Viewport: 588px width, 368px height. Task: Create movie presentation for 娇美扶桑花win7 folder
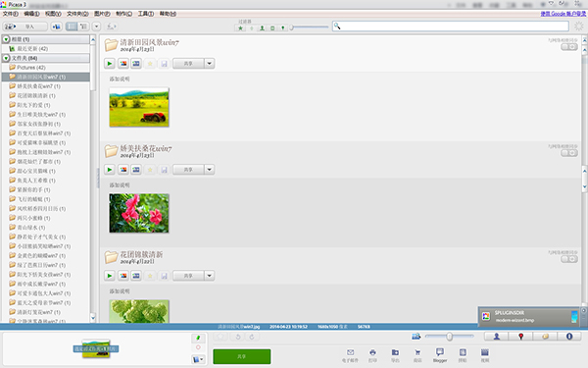tap(136, 170)
